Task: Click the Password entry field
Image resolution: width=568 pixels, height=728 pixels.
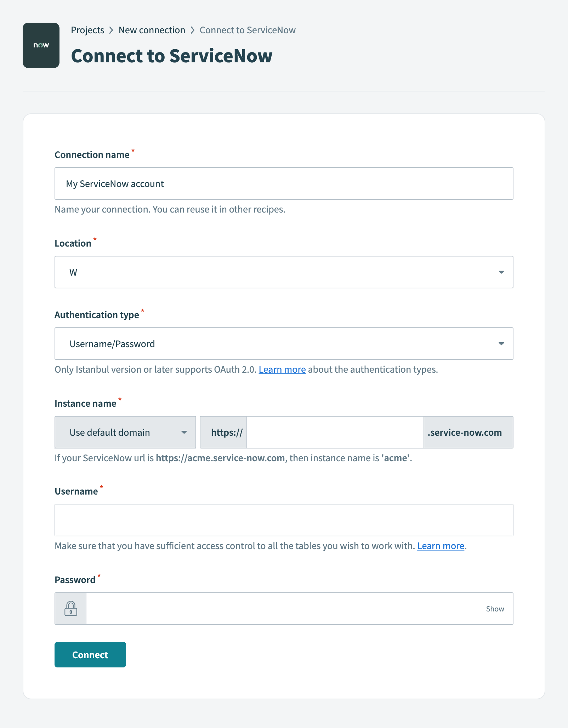Action: click(x=283, y=608)
